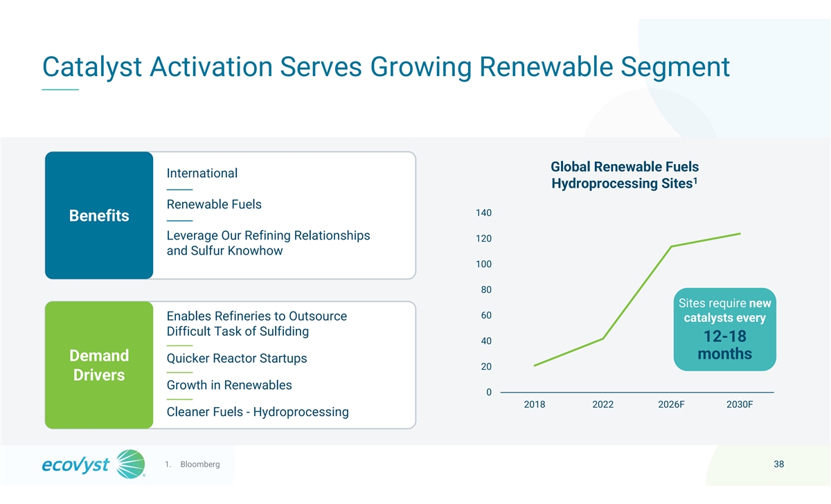
Task: Click the 2022 x-axis label
Action: click(602, 405)
